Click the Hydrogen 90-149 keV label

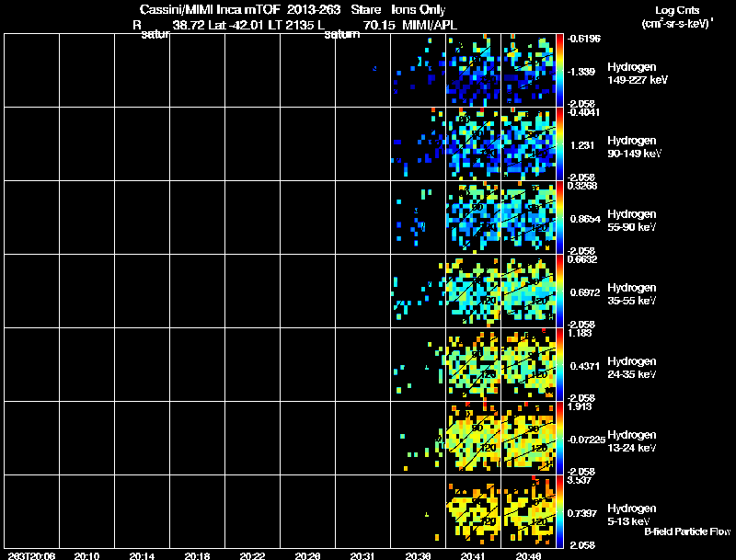[x=634, y=147]
